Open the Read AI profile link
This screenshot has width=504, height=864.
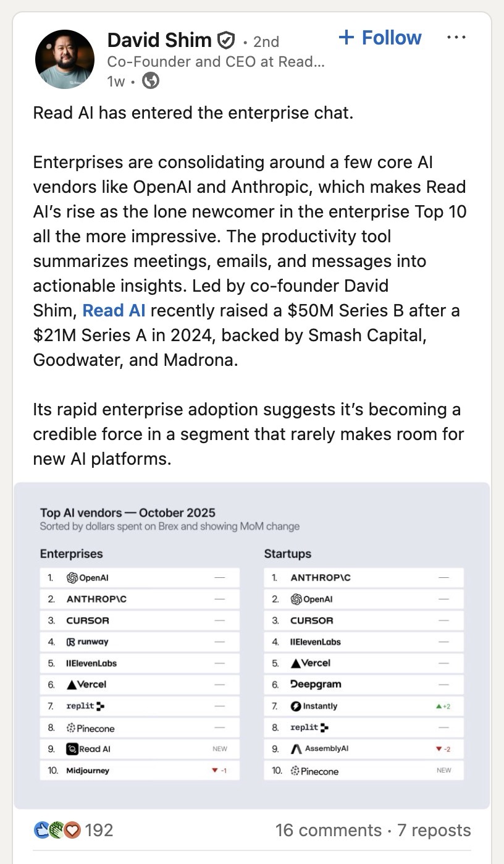point(114,310)
